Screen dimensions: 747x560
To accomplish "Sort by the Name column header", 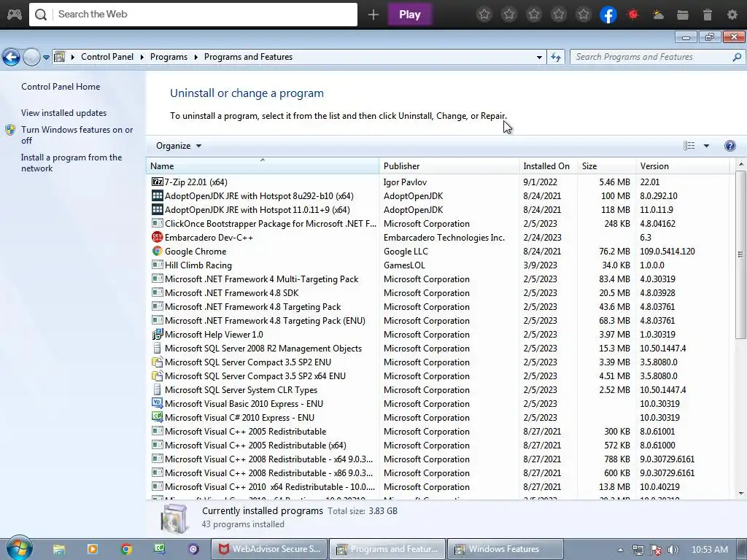I will coord(263,166).
